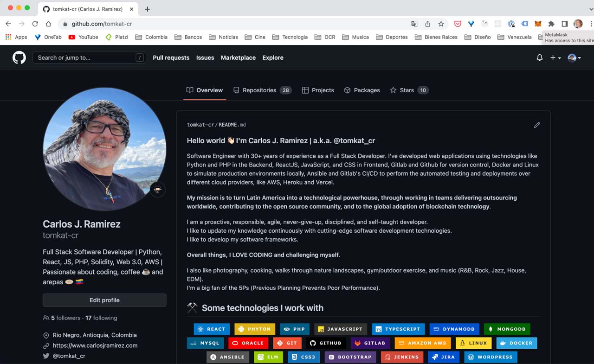Edit README.md using the pencil icon

(537, 125)
